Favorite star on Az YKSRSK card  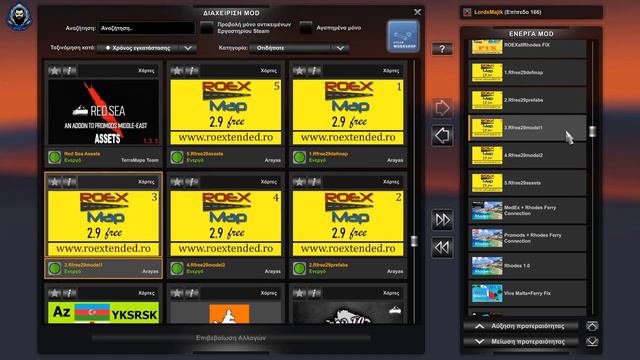pyautogui.click(x=54, y=293)
